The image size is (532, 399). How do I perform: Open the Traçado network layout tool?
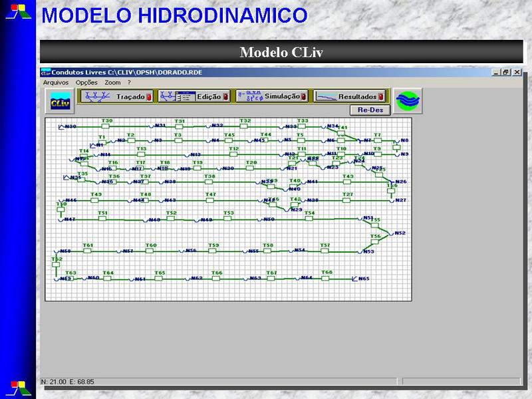(x=117, y=96)
